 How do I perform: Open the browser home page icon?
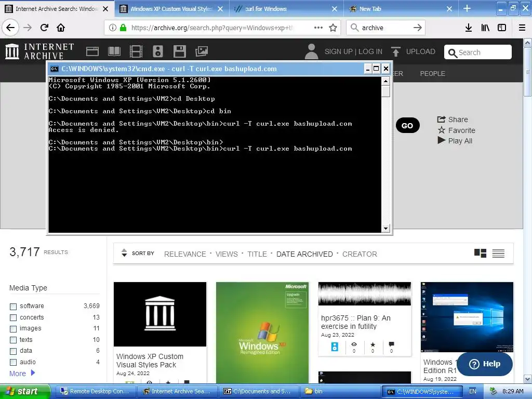[x=61, y=28]
